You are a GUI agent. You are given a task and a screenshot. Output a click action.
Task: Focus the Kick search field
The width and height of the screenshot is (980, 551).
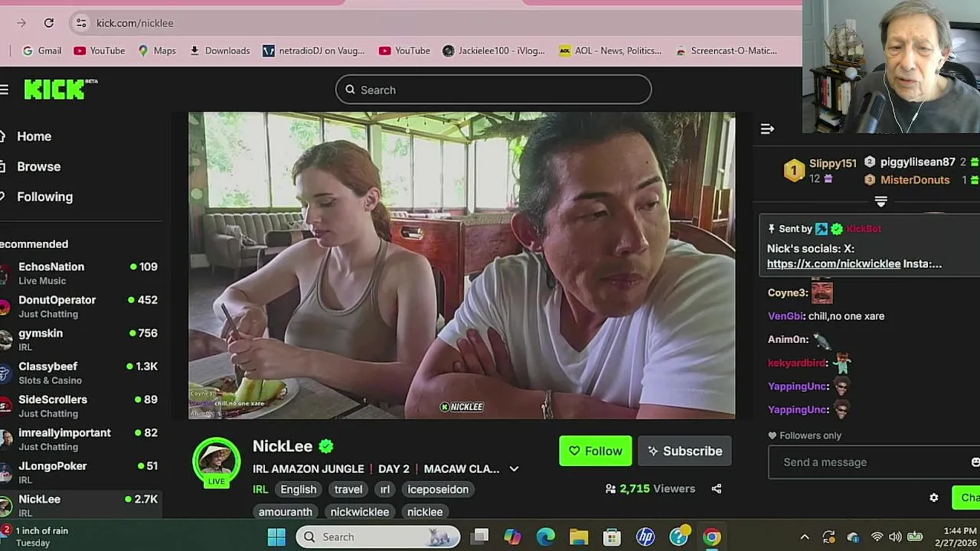coord(493,90)
